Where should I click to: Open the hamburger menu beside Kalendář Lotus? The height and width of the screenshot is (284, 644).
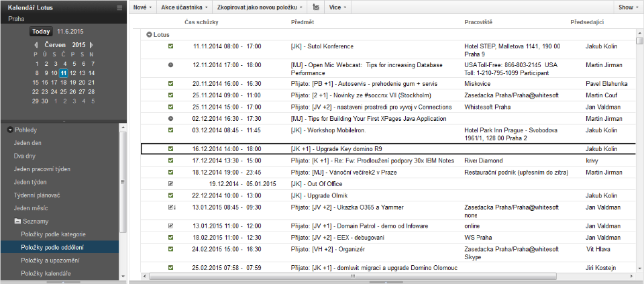click(119, 7)
